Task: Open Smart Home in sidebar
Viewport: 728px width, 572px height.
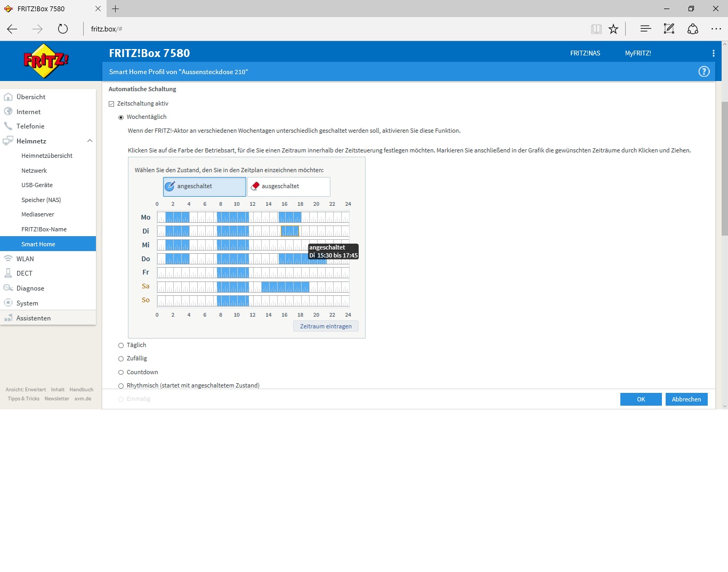Action: 48,244
